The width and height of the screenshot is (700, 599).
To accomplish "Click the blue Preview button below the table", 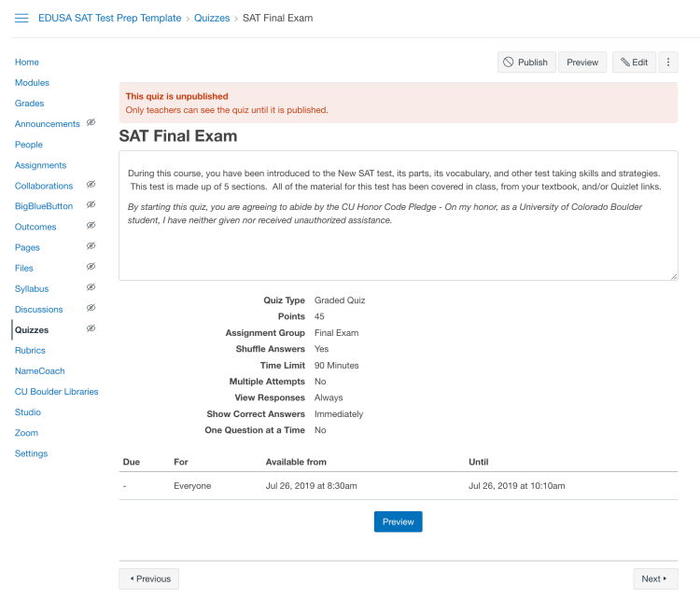I will pos(398,522).
